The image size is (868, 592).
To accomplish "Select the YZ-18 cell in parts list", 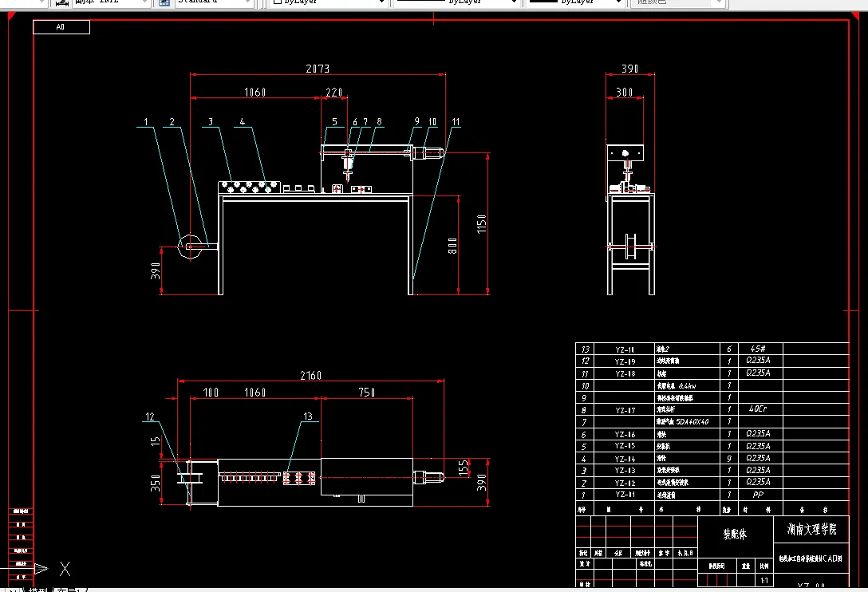I will [x=625, y=374].
